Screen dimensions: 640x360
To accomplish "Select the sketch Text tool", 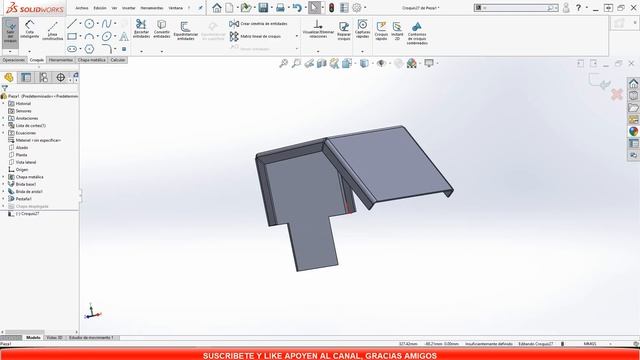I will (x=124, y=36).
